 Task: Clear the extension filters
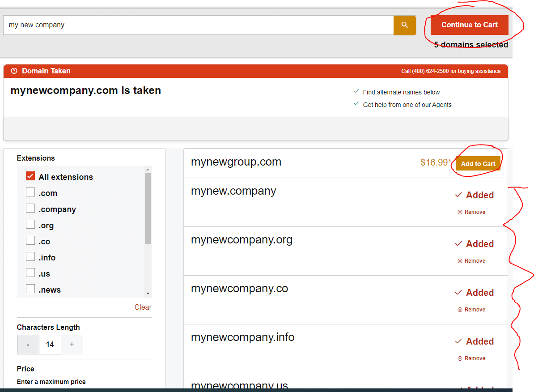tap(143, 307)
